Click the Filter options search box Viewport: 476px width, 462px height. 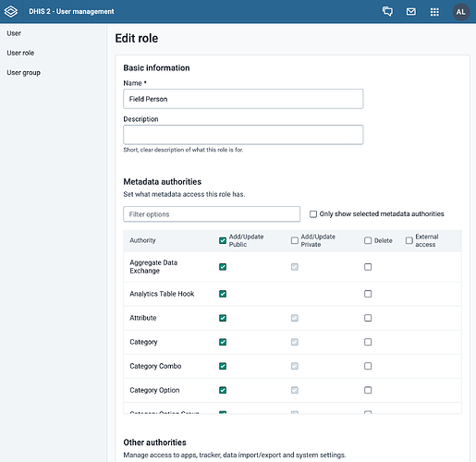pos(212,214)
